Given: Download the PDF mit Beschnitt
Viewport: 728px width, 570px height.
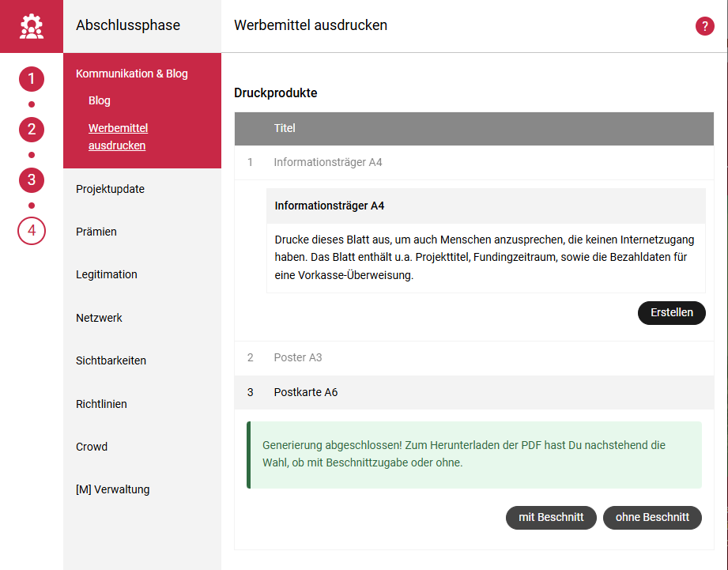Looking at the screenshot, I should [x=551, y=518].
